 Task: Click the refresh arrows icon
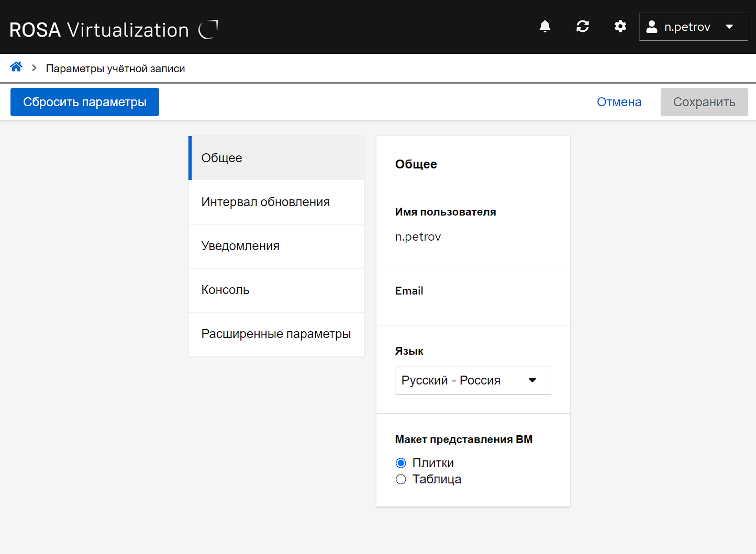pos(583,27)
